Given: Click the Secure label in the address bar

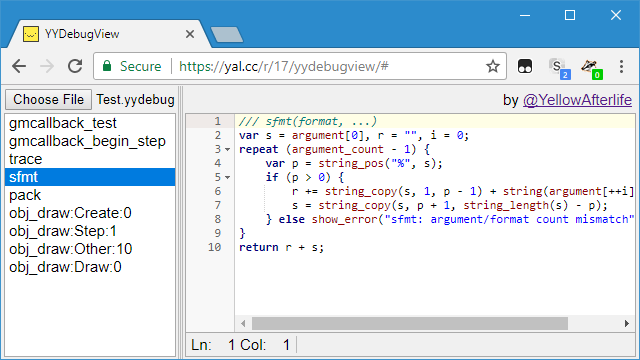Looking at the screenshot, I should pos(140,66).
